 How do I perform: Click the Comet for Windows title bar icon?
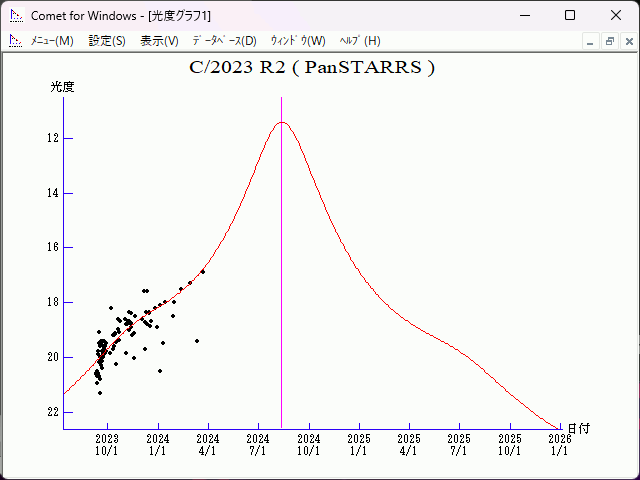(16, 15)
